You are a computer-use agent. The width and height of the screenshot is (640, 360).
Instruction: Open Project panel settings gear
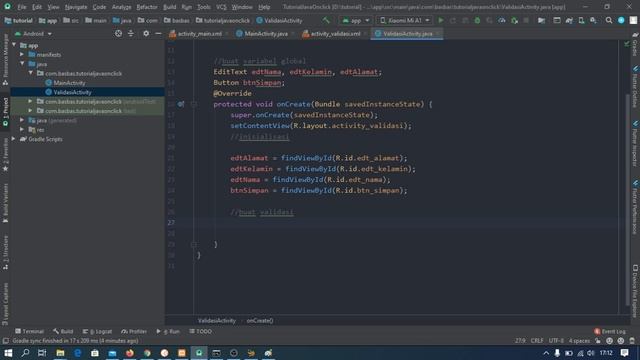point(146,33)
